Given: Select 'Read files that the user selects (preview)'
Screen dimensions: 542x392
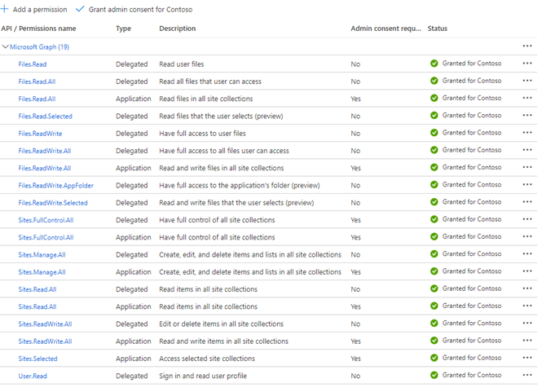Looking at the screenshot, I should pyautogui.click(x=221, y=117).
